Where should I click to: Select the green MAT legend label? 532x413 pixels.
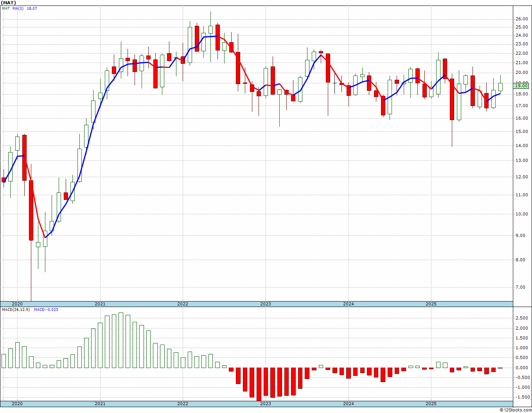(x=6, y=8)
